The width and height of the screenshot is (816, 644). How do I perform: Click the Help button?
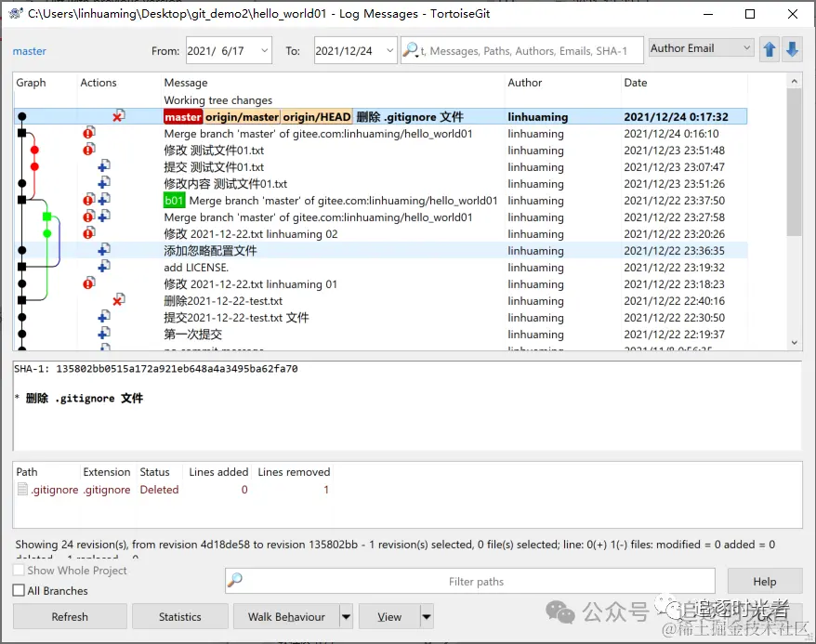click(x=765, y=582)
